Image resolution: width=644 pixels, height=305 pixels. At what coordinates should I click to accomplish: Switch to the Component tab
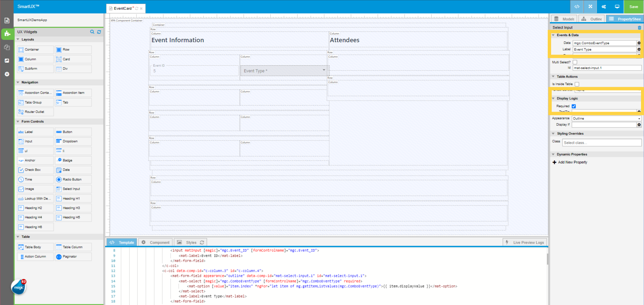coord(155,242)
